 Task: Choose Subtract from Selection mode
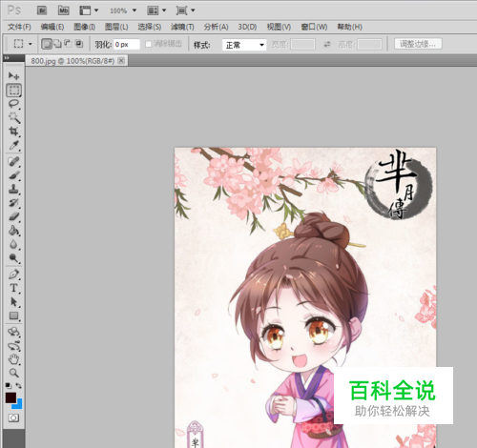(68, 44)
